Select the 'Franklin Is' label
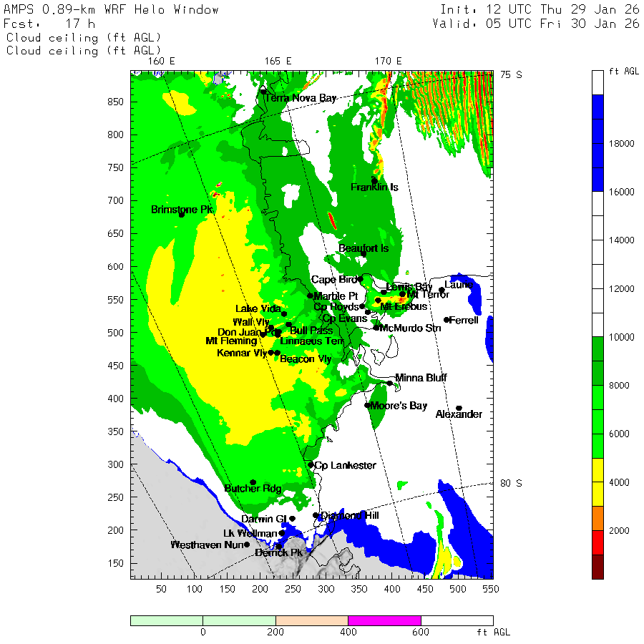Screen dimensions: 644x644 click(374, 187)
